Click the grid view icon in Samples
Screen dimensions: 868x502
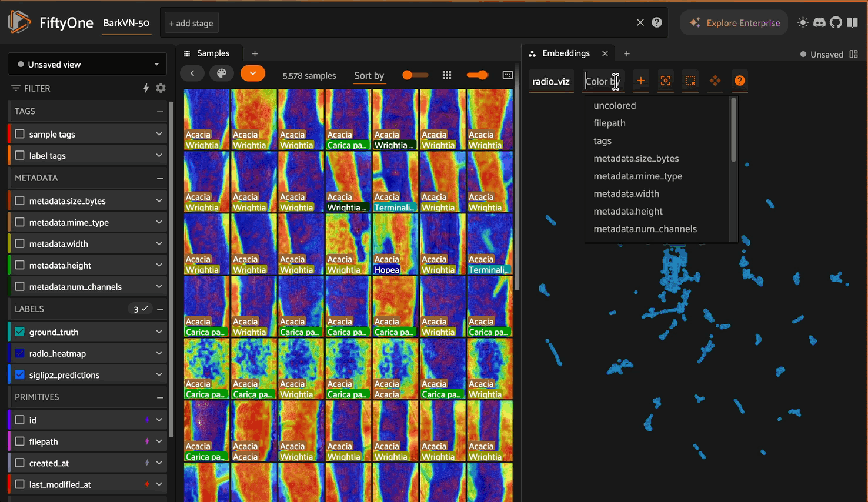(447, 75)
